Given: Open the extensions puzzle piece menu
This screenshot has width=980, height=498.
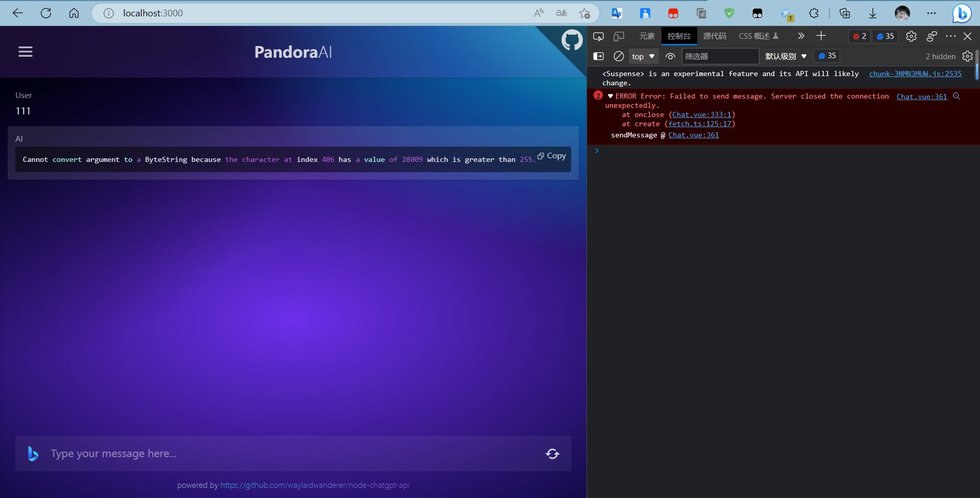Looking at the screenshot, I should tap(814, 13).
